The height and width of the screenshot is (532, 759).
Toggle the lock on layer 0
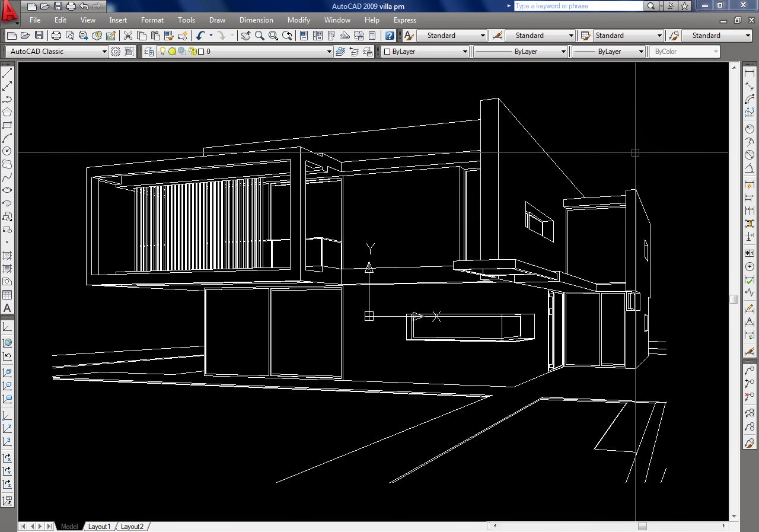192,52
